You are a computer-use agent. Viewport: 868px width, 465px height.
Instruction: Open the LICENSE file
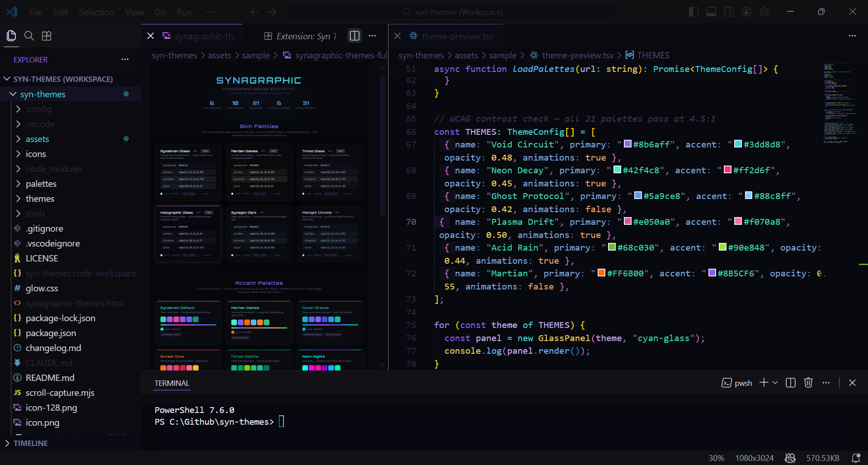click(42, 258)
